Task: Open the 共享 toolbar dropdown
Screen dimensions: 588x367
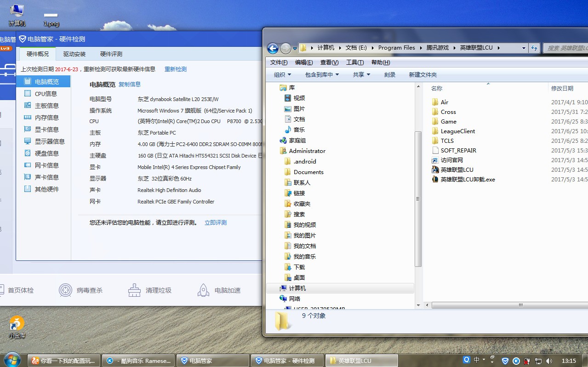Action: click(x=361, y=74)
